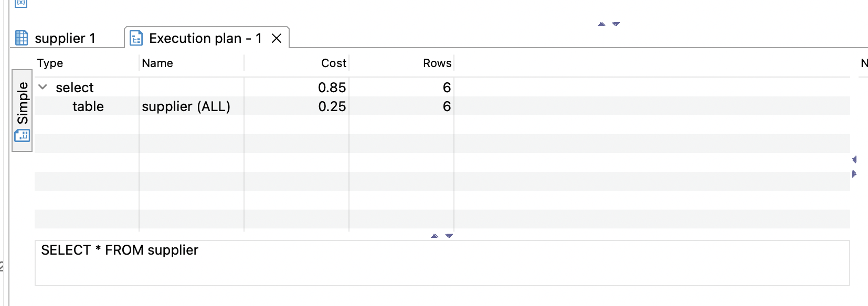
Task: Click the supplier (ALL) name cell
Action: pos(186,106)
